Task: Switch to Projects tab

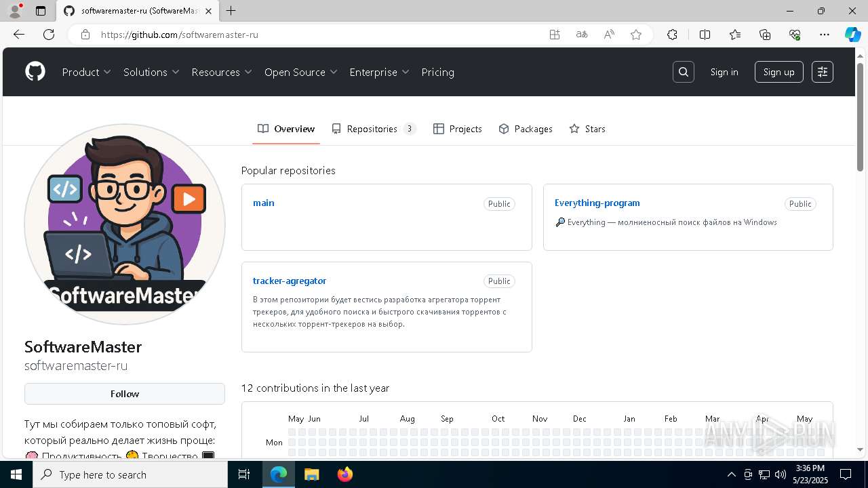Action: pos(458,129)
